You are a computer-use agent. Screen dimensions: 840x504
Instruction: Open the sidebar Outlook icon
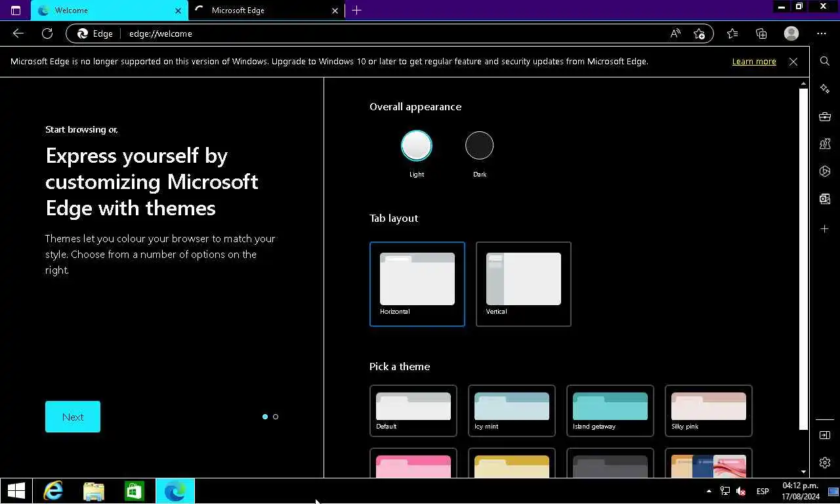pos(825,199)
